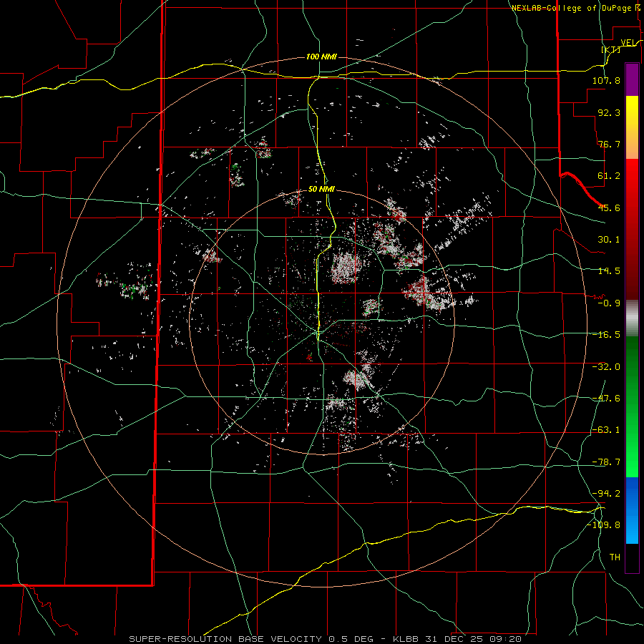Screen dimensions: 644x644
Task: Click the TH label on the scale
Action: click(x=615, y=557)
